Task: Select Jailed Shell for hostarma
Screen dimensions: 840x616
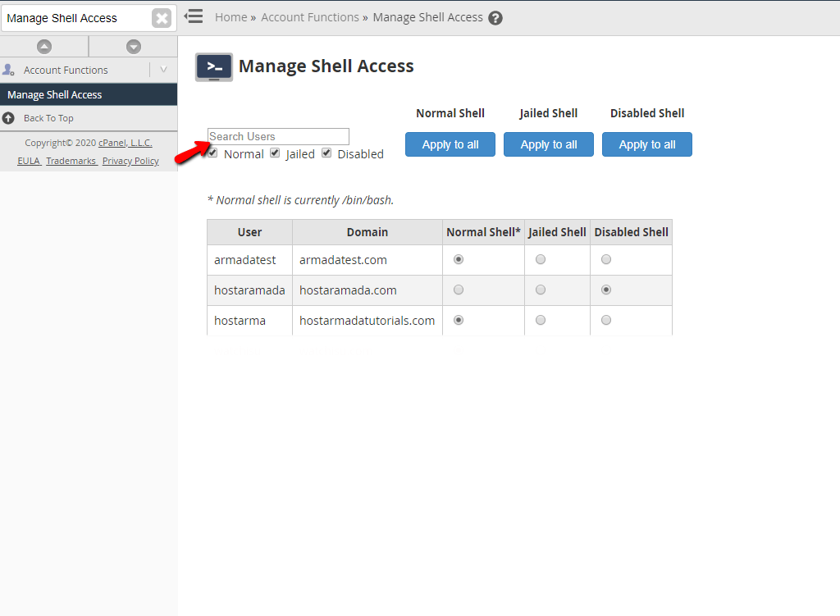Action: tap(541, 320)
